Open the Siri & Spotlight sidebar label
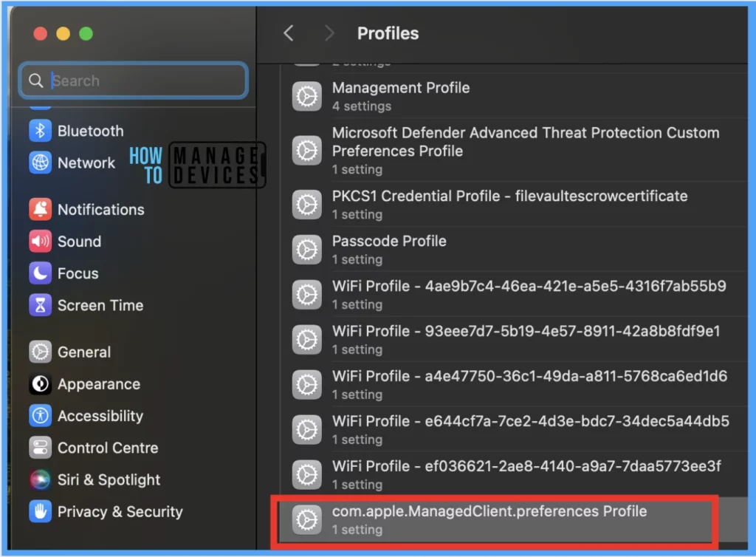This screenshot has width=756, height=557. click(109, 480)
